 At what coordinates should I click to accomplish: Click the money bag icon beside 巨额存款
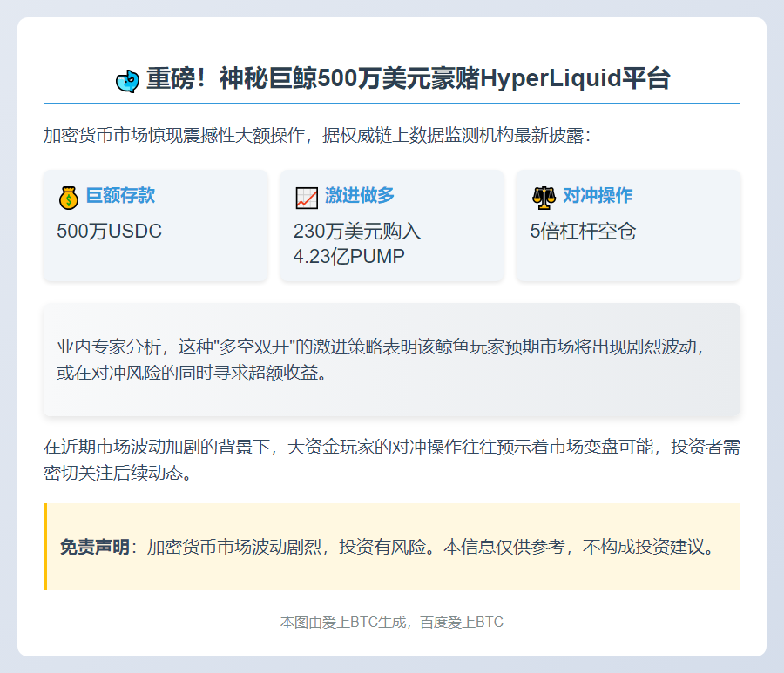[x=69, y=198]
